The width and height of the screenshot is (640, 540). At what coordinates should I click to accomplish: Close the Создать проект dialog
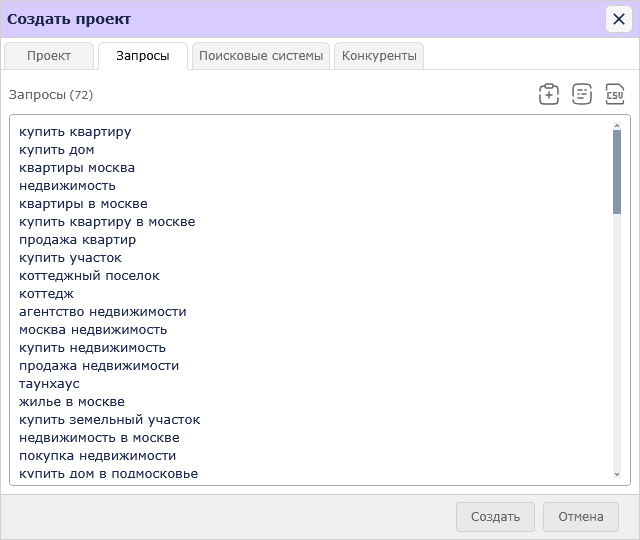(619, 19)
